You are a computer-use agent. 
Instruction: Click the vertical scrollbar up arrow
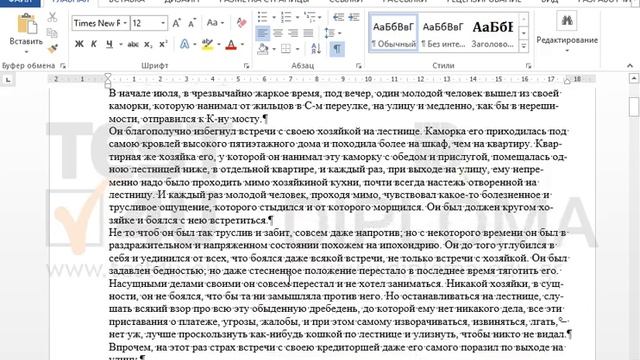(x=633, y=78)
